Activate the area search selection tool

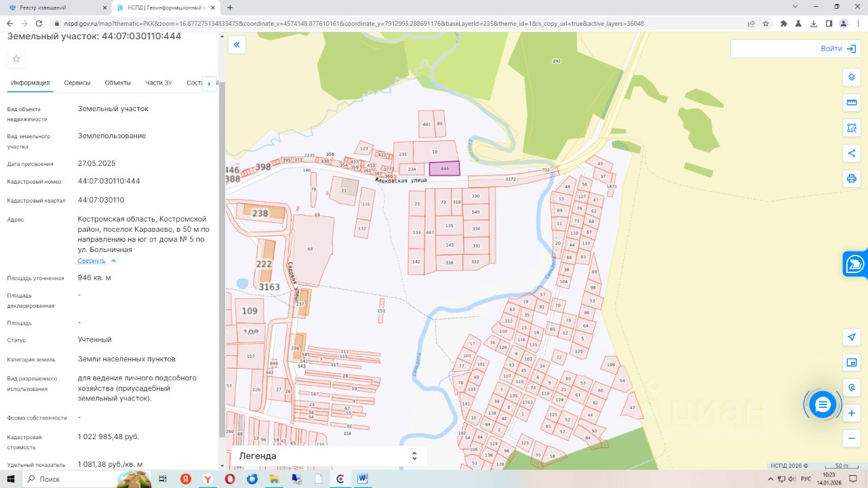[x=852, y=128]
